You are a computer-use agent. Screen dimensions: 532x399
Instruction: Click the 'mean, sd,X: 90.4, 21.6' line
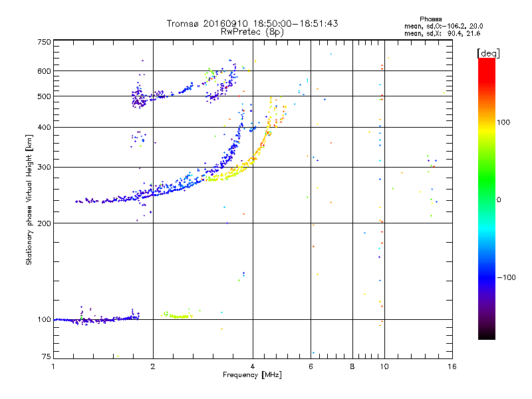[442, 33]
